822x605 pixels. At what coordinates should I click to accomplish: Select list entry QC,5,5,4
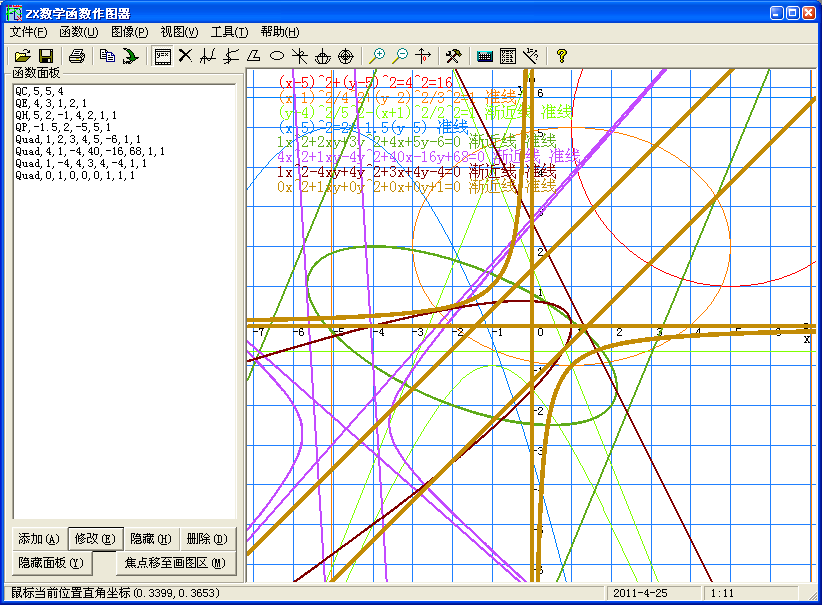pos(39,91)
